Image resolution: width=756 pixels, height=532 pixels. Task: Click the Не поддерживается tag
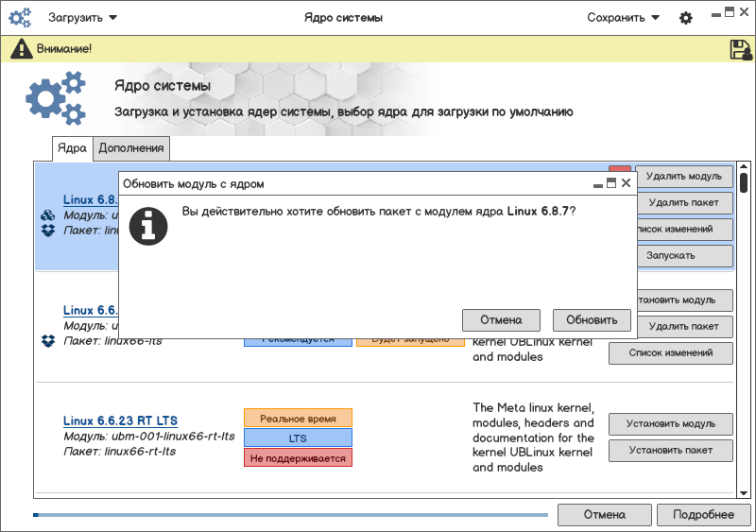(x=298, y=457)
